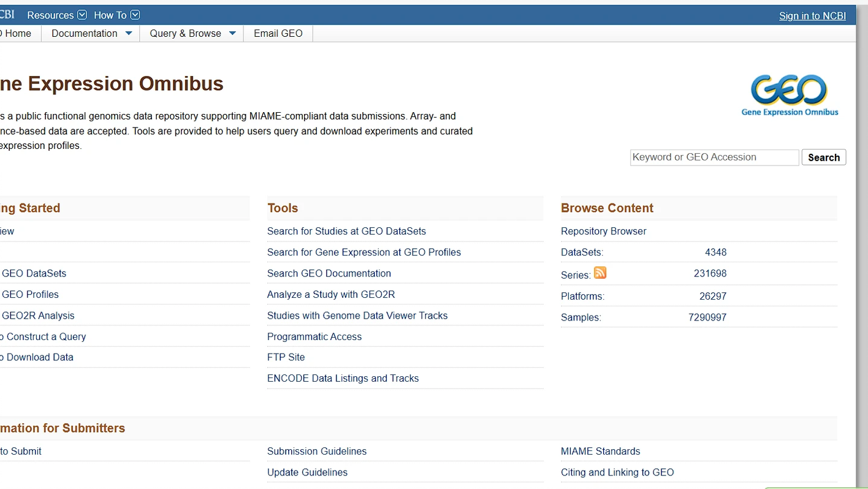Open the Submission Guidelines link
Screen dimensions: 868x489
317,451
